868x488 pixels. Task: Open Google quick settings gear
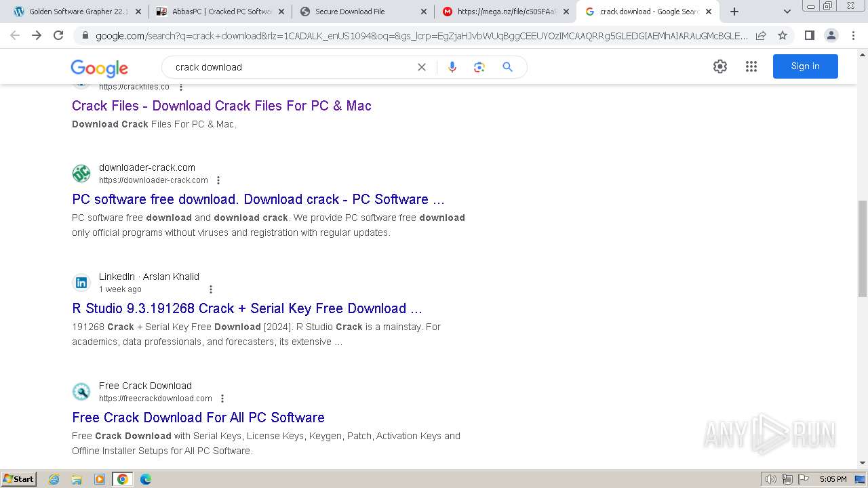(720, 66)
